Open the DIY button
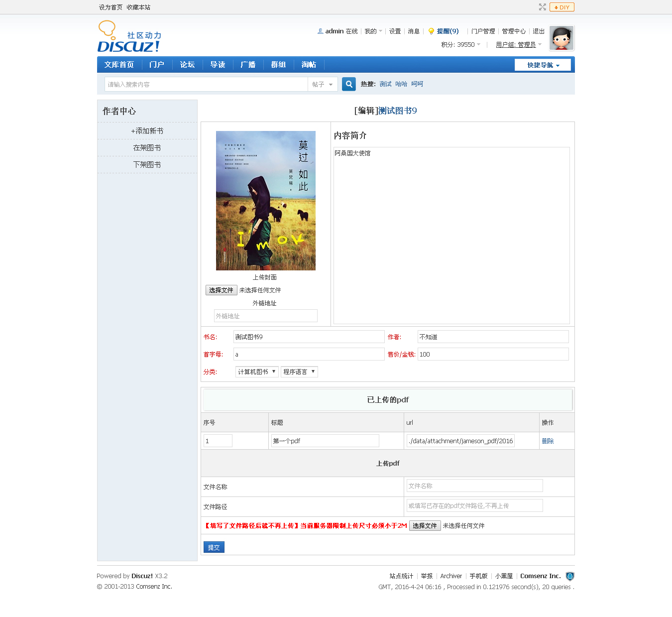The width and height of the screenshot is (672, 617). (x=562, y=7)
